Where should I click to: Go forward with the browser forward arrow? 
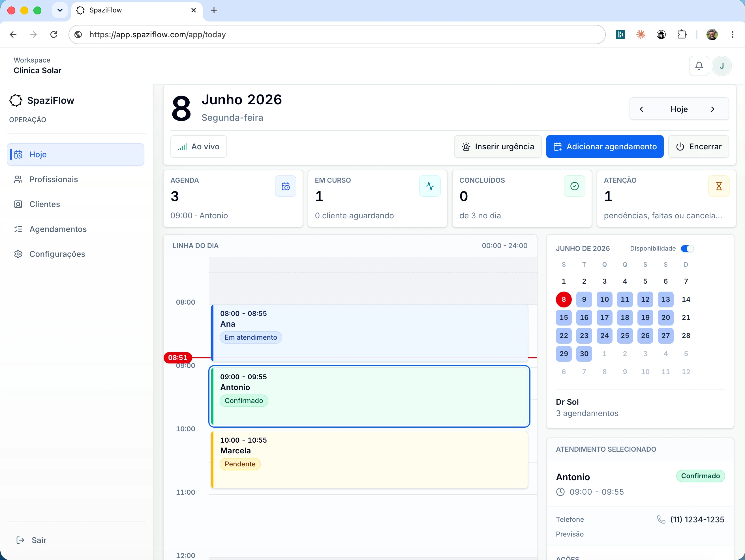pos(33,34)
